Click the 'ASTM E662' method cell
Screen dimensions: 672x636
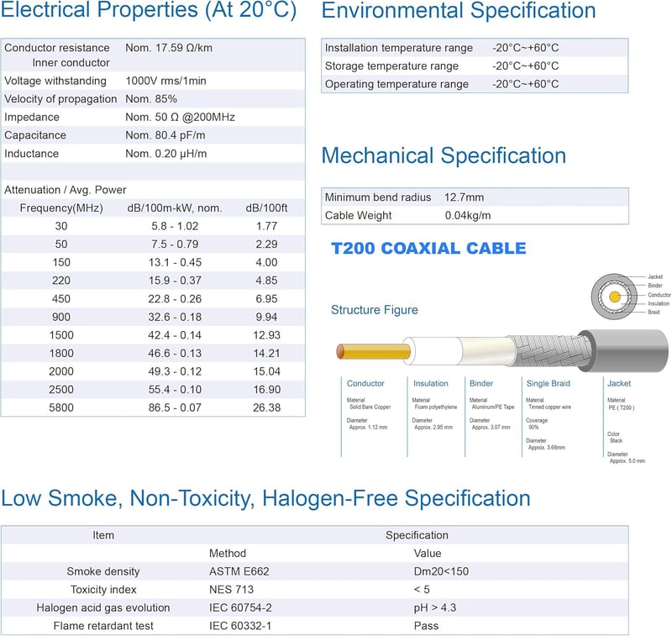point(239,571)
